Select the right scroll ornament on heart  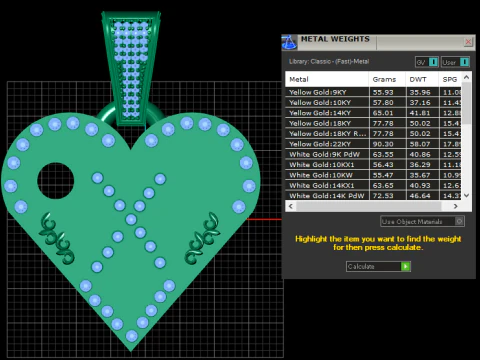click(x=203, y=238)
